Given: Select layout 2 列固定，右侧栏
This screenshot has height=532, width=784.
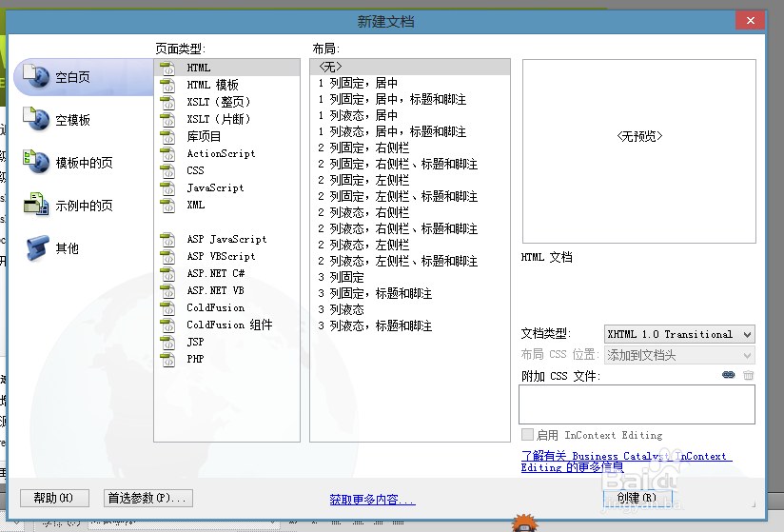Looking at the screenshot, I should (x=410, y=148).
